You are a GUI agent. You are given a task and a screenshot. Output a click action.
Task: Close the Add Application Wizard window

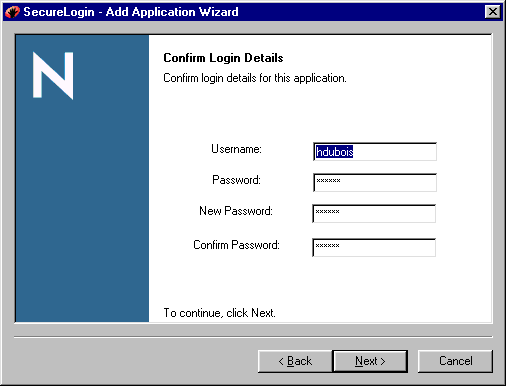[x=493, y=12]
